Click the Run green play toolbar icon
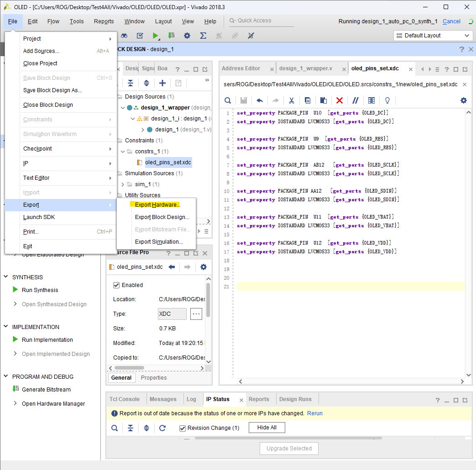This screenshot has height=470, width=476. point(155,36)
